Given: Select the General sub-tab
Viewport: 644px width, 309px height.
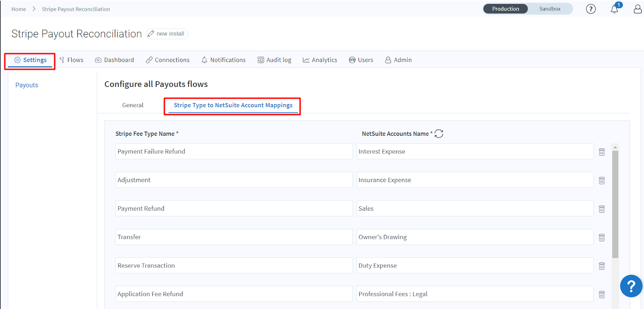Looking at the screenshot, I should (x=133, y=105).
